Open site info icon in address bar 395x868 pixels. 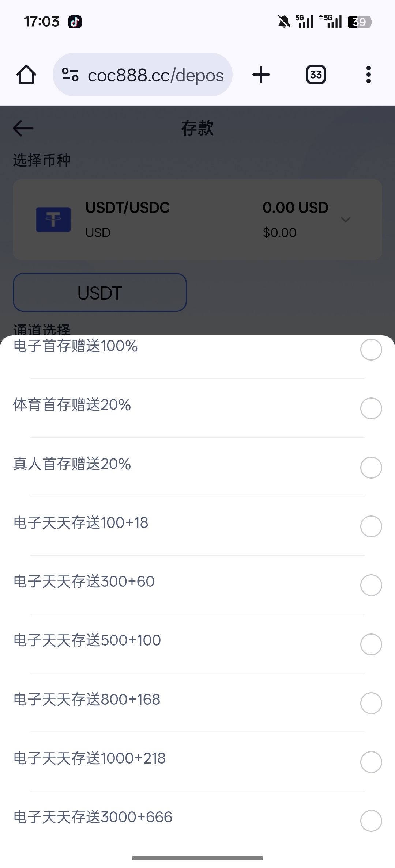coord(70,75)
